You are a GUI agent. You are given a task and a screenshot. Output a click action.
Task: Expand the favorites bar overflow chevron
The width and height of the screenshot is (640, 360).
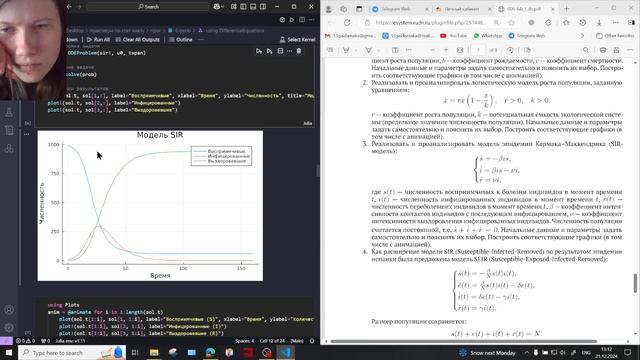582,36
